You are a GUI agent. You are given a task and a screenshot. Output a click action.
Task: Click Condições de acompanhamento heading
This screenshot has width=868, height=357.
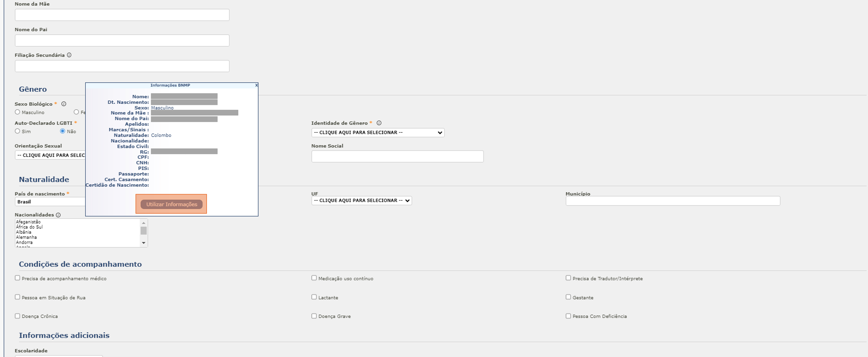(x=80, y=264)
